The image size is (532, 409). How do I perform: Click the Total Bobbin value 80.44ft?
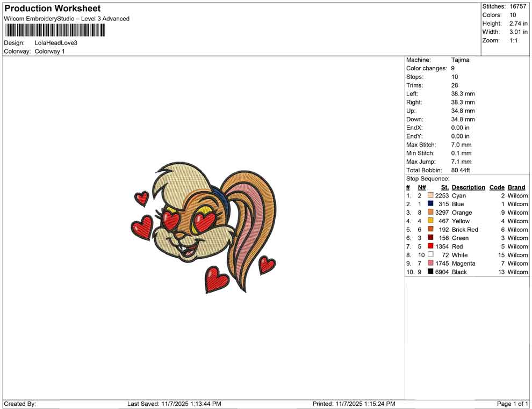click(x=461, y=170)
